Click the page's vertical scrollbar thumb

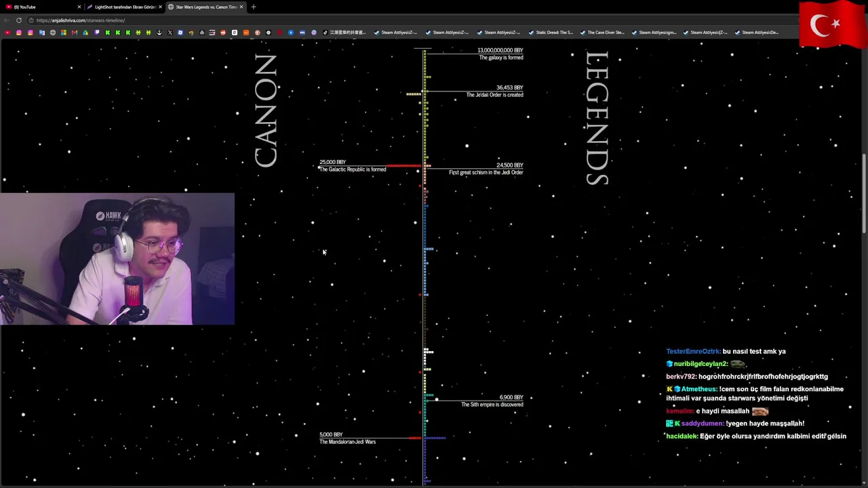pyautogui.click(x=864, y=195)
